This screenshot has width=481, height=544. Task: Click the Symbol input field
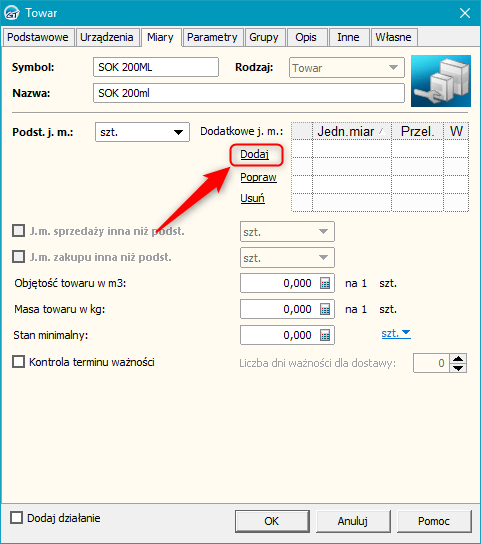(x=156, y=67)
